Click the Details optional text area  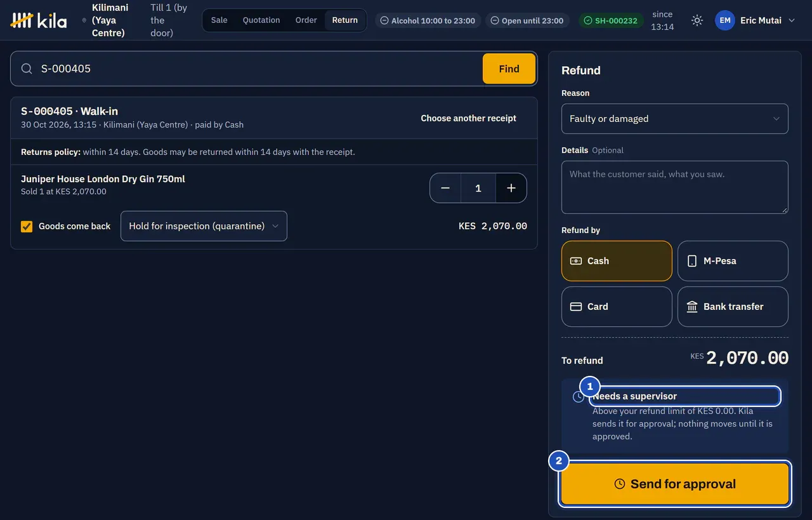(675, 187)
